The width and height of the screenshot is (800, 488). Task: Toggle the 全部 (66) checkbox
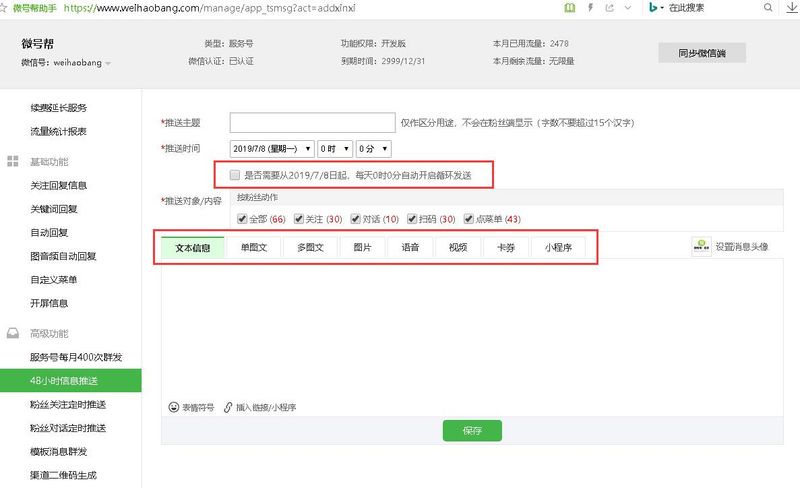tap(242, 219)
